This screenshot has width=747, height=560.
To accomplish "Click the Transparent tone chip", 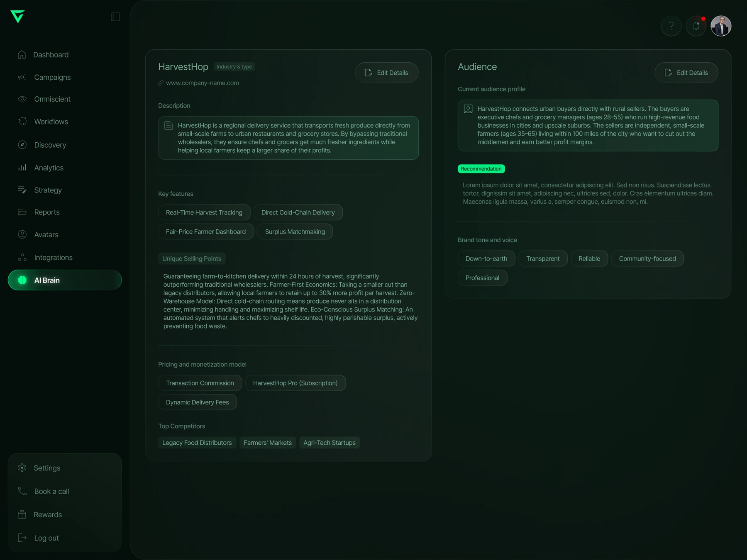I will click(x=543, y=258).
